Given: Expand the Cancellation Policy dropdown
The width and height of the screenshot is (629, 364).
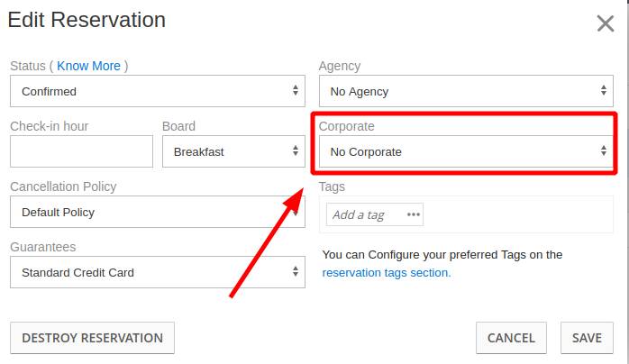Looking at the screenshot, I should pos(157,212).
